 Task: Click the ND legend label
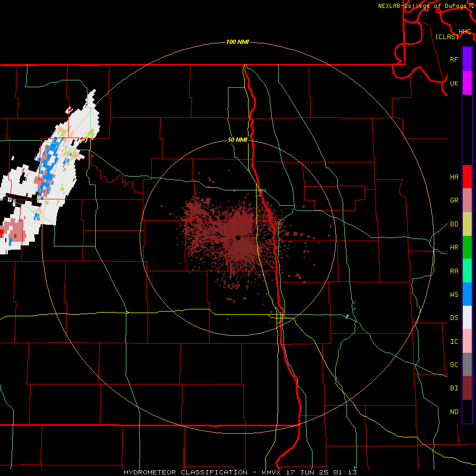[454, 411]
